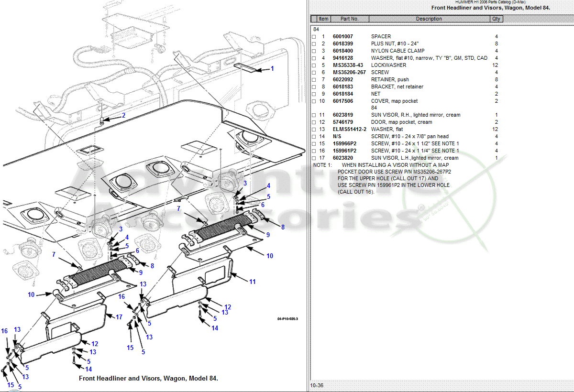
Task: Click the drawing ID 04-P10-020.3
Action: 287,319
